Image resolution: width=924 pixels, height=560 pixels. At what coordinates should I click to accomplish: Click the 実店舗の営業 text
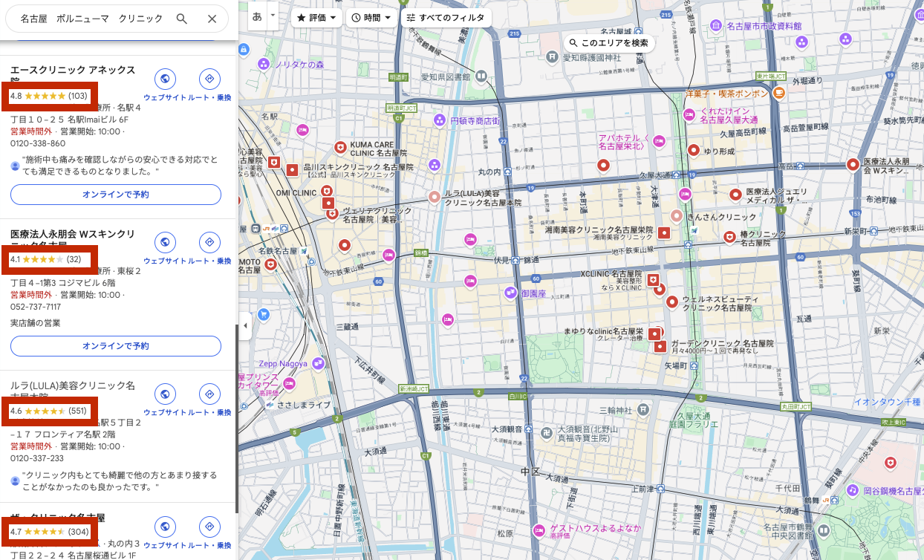point(36,323)
